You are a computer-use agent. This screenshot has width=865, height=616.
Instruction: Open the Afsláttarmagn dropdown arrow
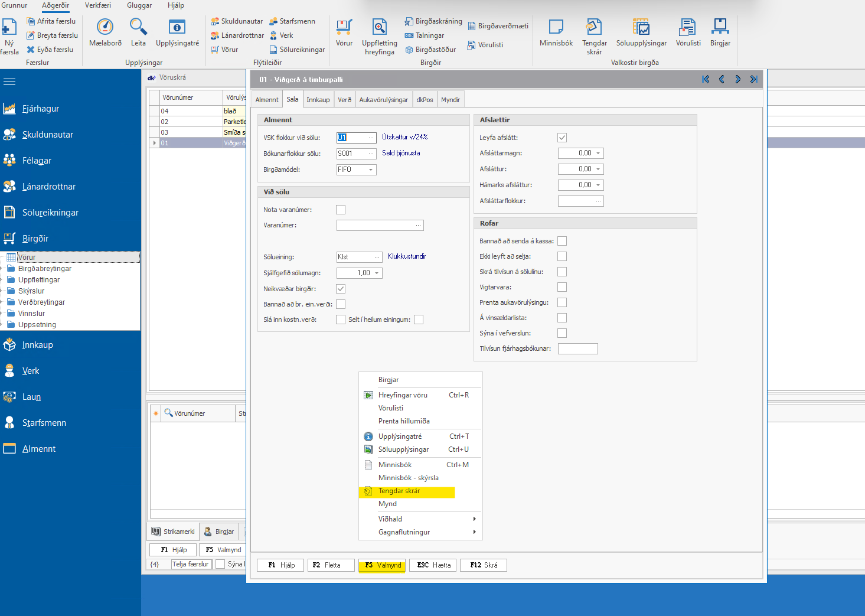click(x=598, y=154)
